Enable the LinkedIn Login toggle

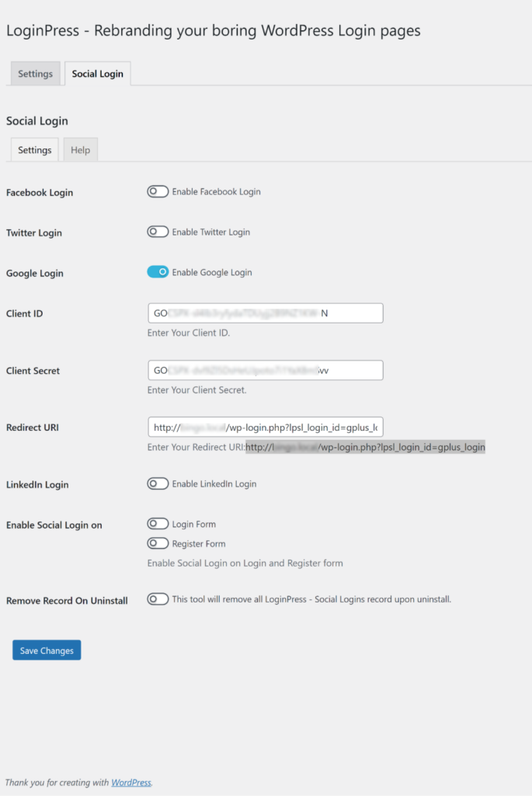pos(158,484)
